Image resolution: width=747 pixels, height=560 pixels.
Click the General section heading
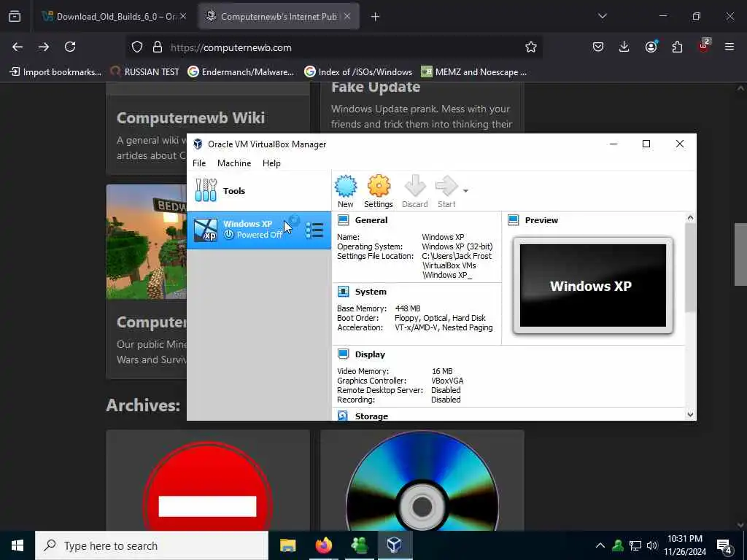pyautogui.click(x=371, y=220)
